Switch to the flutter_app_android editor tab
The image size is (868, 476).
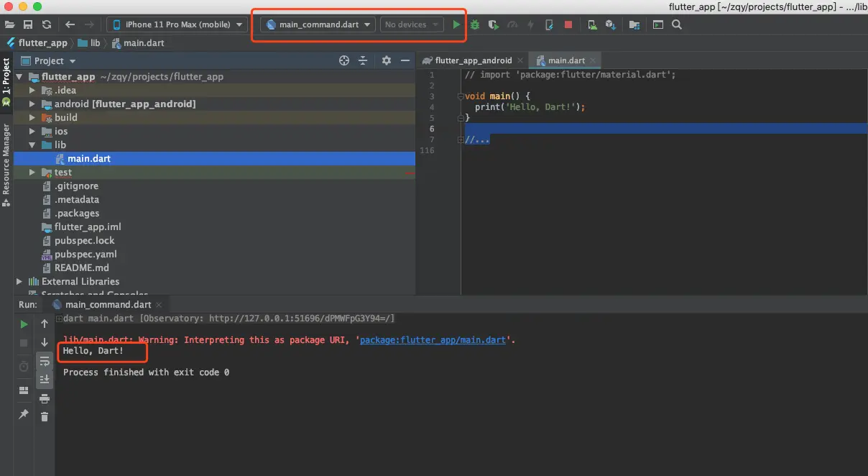click(x=467, y=60)
